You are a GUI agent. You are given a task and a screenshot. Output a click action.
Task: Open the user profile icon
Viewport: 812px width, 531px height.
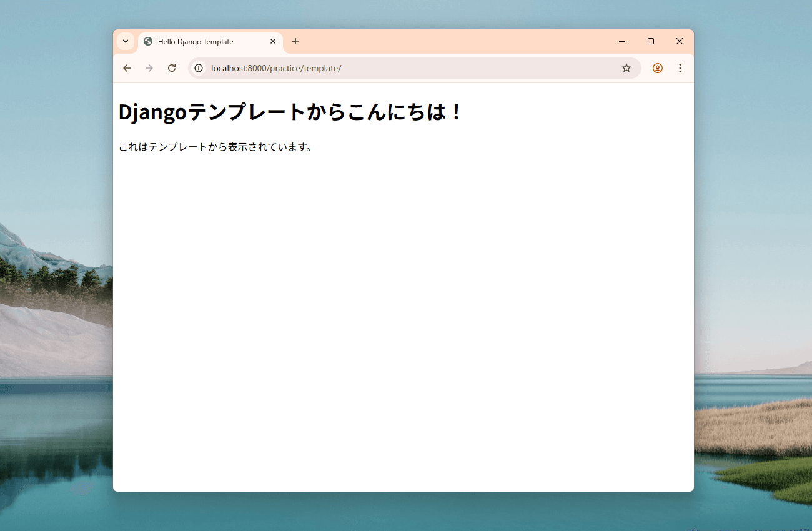tap(658, 68)
